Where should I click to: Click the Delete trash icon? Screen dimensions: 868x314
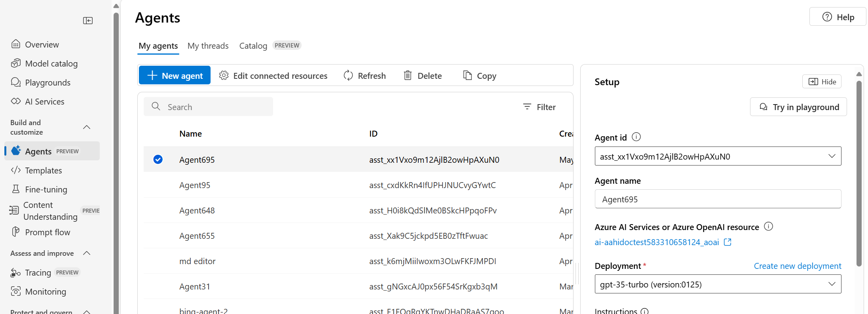pyautogui.click(x=408, y=76)
